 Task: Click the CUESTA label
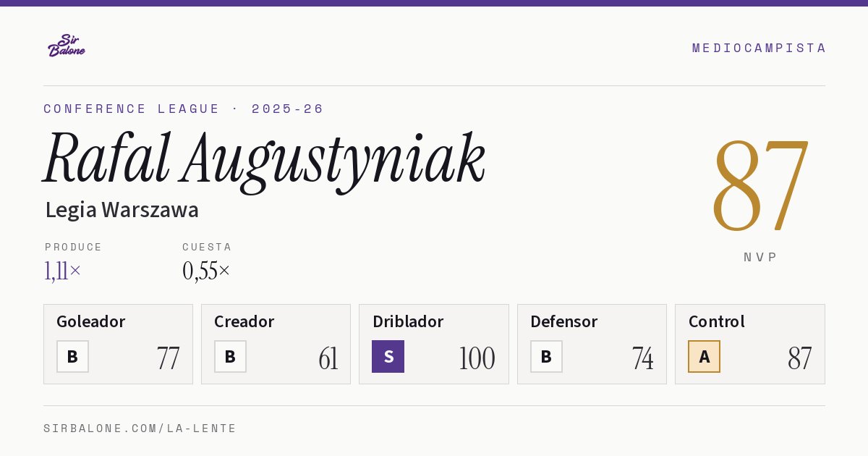pos(207,247)
